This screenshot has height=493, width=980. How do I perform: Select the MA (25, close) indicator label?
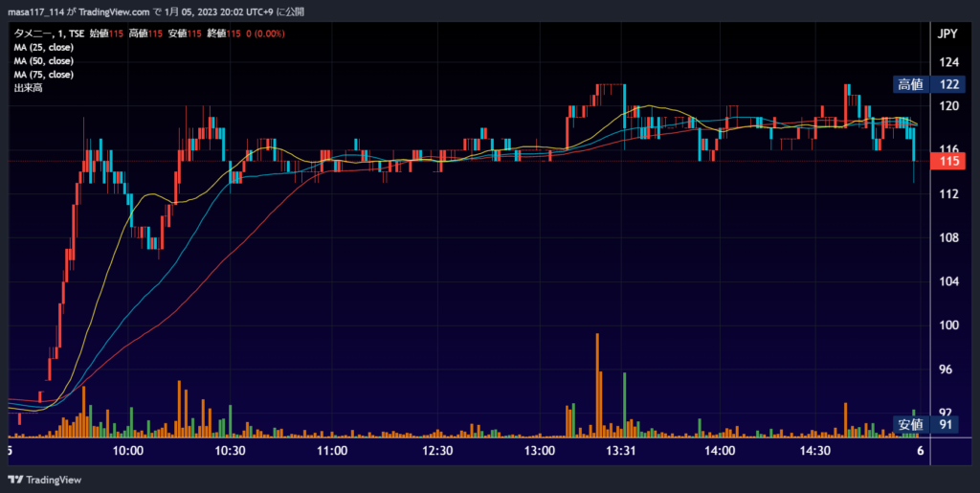click(x=44, y=48)
